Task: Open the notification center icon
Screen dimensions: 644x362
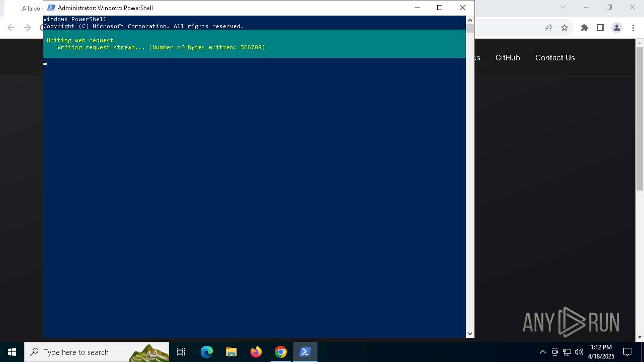Action: click(x=627, y=352)
